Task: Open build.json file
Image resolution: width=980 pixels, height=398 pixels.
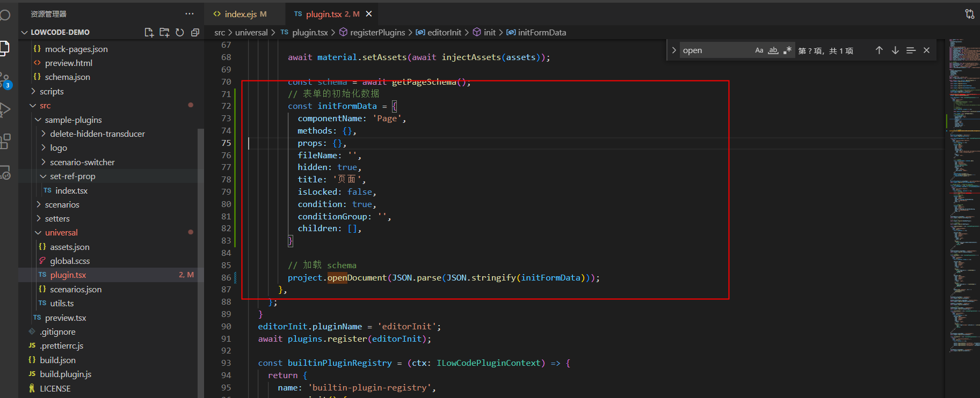Action: 57,360
